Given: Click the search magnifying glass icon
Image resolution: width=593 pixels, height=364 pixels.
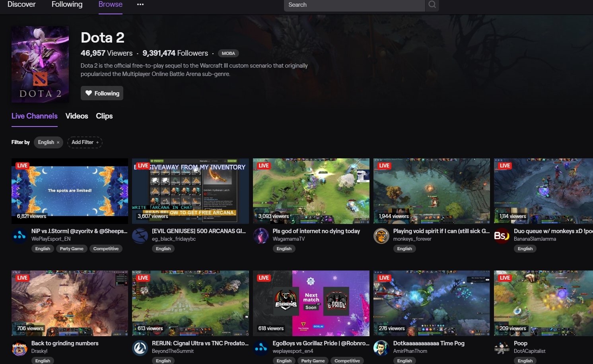Looking at the screenshot, I should point(432,5).
